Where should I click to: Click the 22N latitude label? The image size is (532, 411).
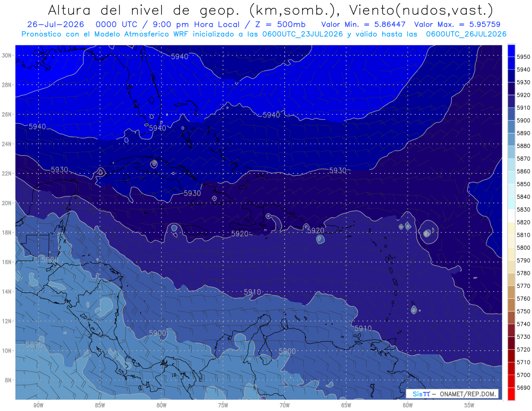point(6,173)
